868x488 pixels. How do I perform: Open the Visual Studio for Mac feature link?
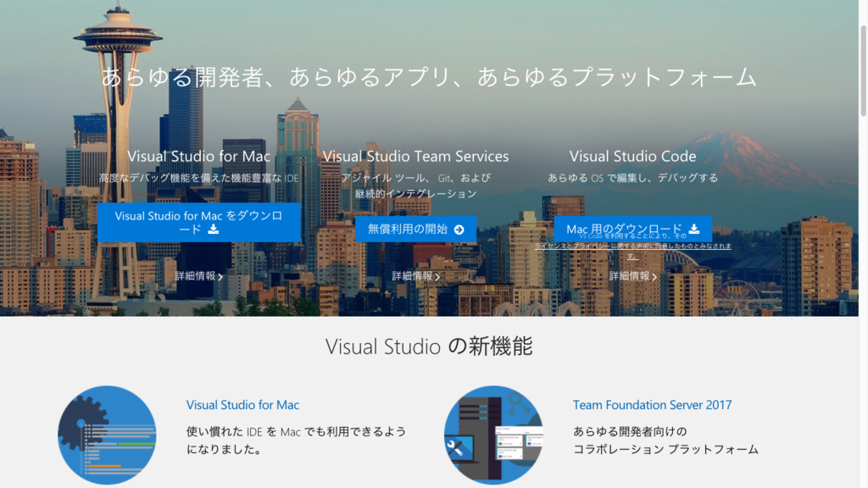coord(242,405)
